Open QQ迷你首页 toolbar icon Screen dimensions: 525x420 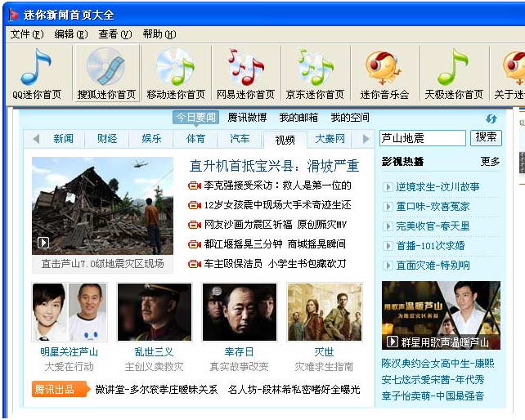pos(37,74)
